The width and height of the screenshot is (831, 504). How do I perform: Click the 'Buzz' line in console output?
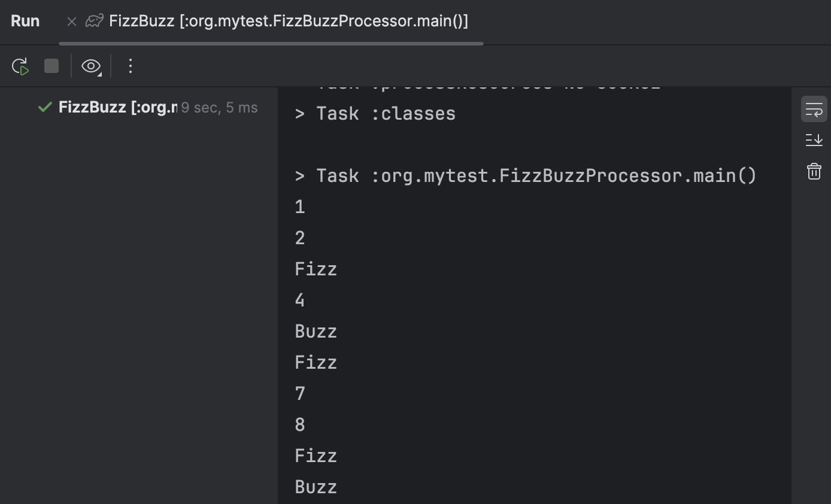316,331
